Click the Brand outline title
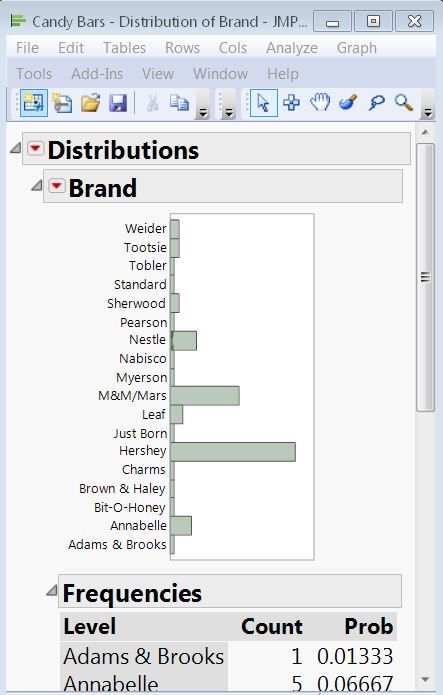This screenshot has width=443, height=695. click(103, 188)
